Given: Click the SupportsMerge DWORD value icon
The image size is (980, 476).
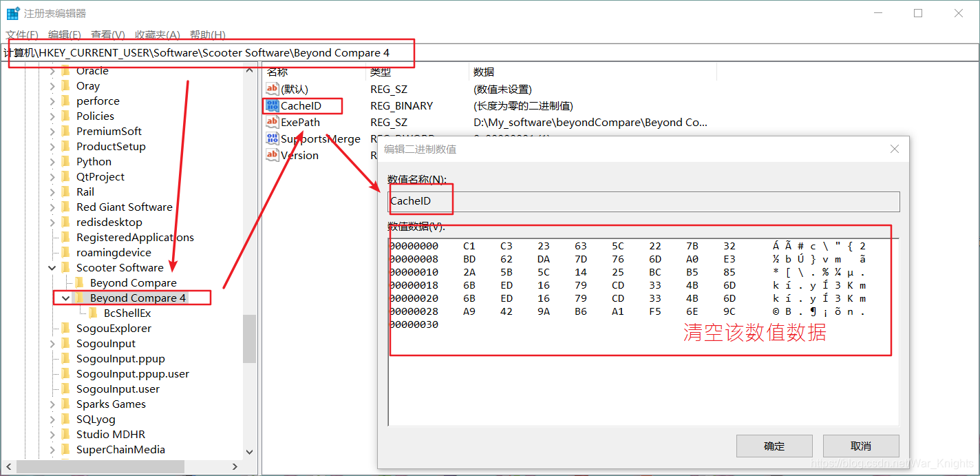Looking at the screenshot, I should click(272, 138).
